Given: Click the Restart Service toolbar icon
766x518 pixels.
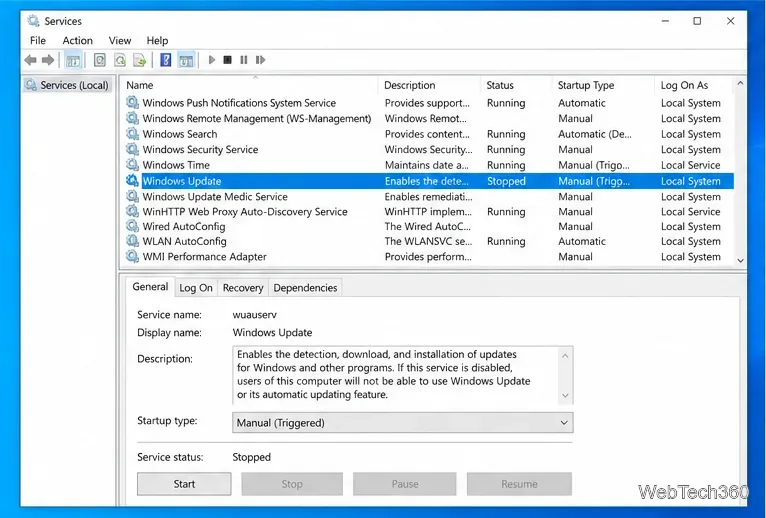Looking at the screenshot, I should tap(260, 60).
